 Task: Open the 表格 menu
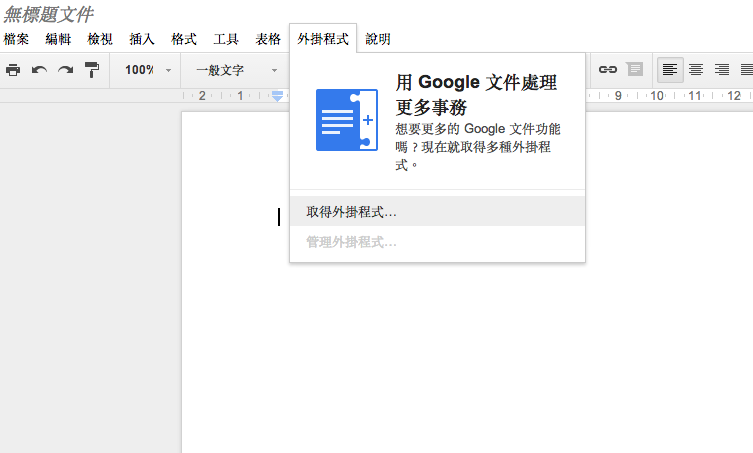point(268,39)
